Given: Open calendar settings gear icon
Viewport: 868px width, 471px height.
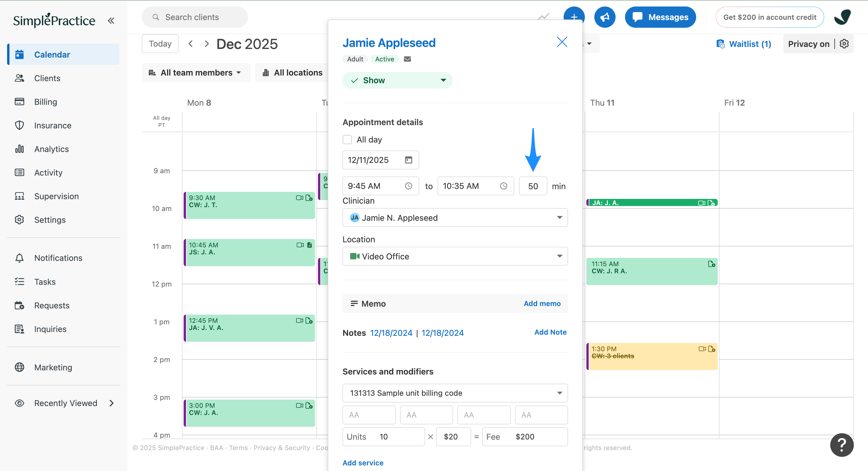Looking at the screenshot, I should tap(844, 44).
